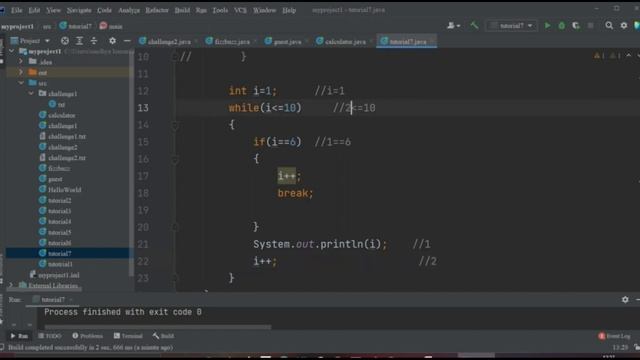Open the Problems tool window
This screenshot has width=640, height=360.
point(87,336)
